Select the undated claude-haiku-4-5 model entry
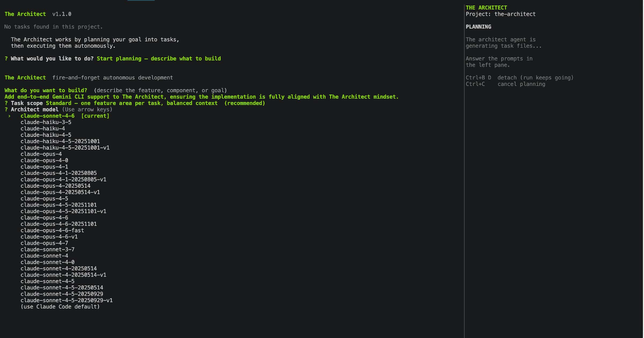 46,135
